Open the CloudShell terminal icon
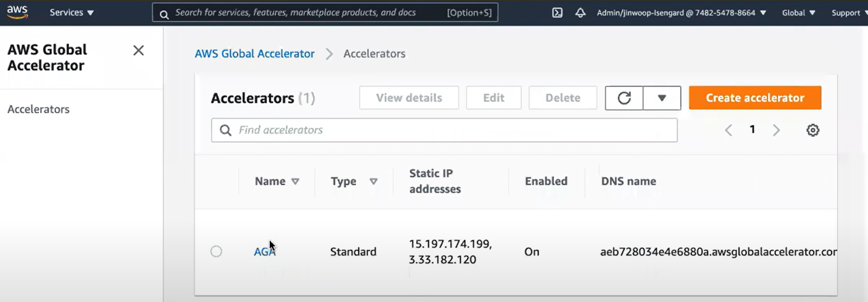 point(557,13)
